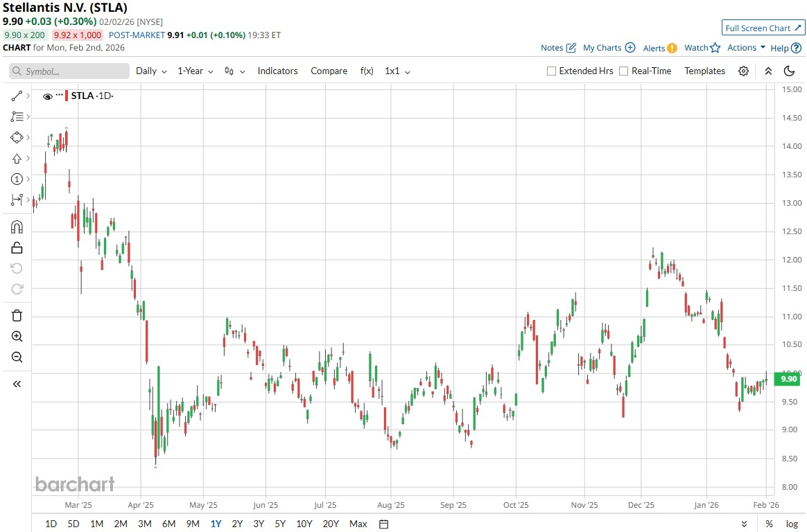The image size is (807, 532).
Task: Open the Fibonacci/text list tool
Action: click(x=17, y=116)
